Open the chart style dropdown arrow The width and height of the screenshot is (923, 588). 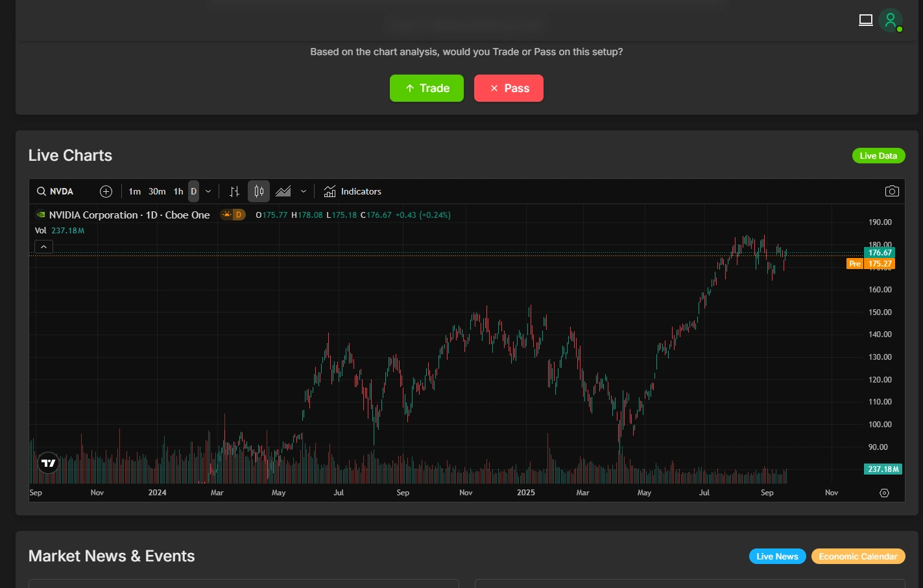click(x=303, y=191)
